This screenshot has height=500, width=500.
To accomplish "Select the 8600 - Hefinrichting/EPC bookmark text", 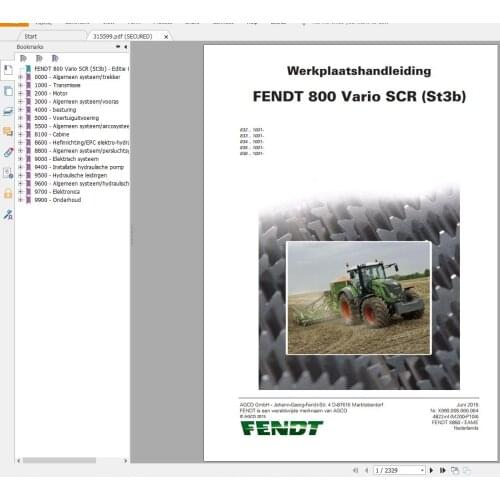I will coord(81,143).
